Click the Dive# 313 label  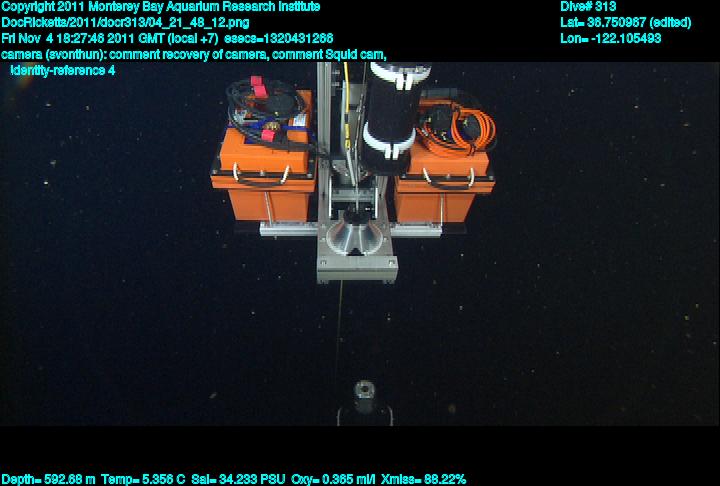589,6
